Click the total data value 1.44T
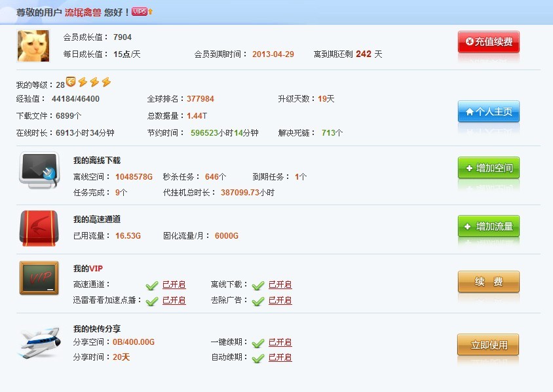Viewport: 553px width, 392px height. click(197, 116)
